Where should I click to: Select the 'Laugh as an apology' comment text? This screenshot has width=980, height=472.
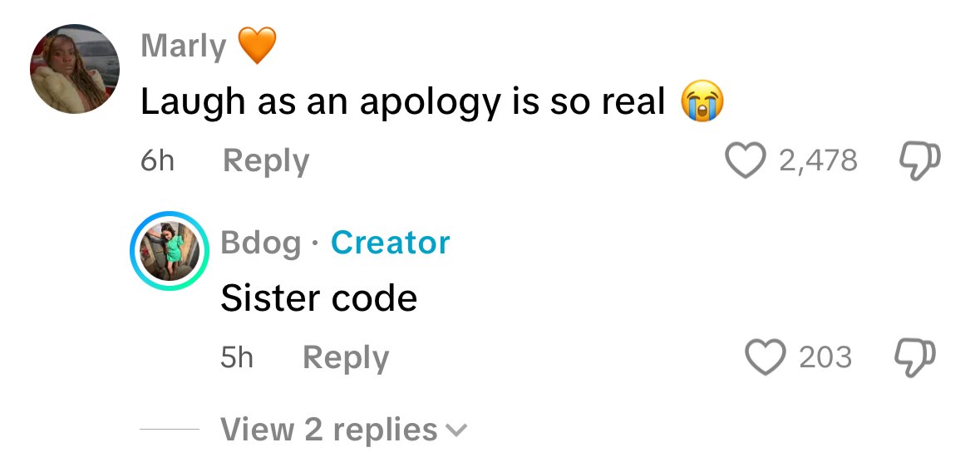pos(402,101)
